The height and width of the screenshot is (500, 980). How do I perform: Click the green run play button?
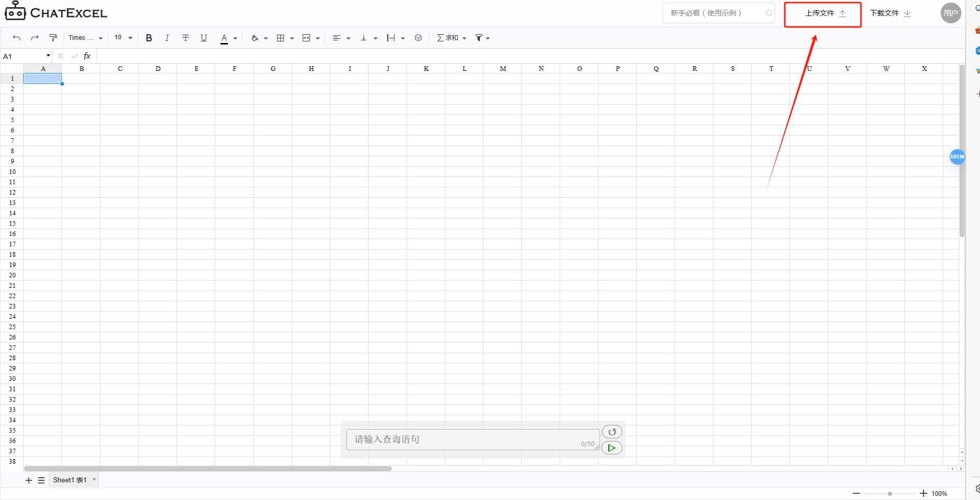coord(612,448)
